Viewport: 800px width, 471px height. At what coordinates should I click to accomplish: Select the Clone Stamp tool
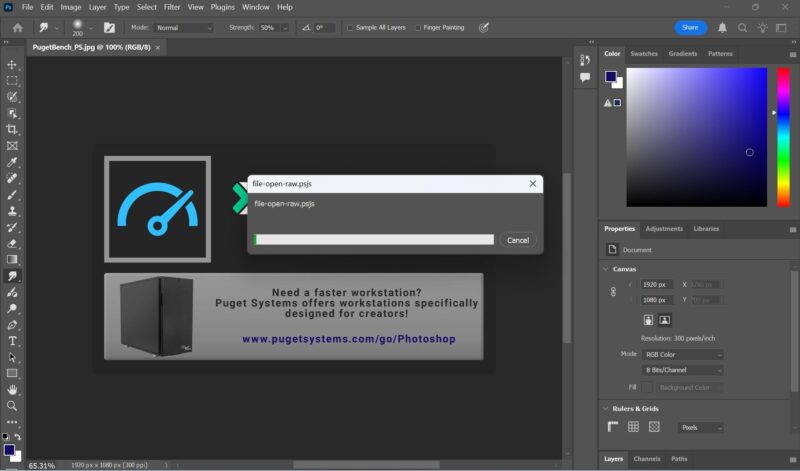(12, 211)
